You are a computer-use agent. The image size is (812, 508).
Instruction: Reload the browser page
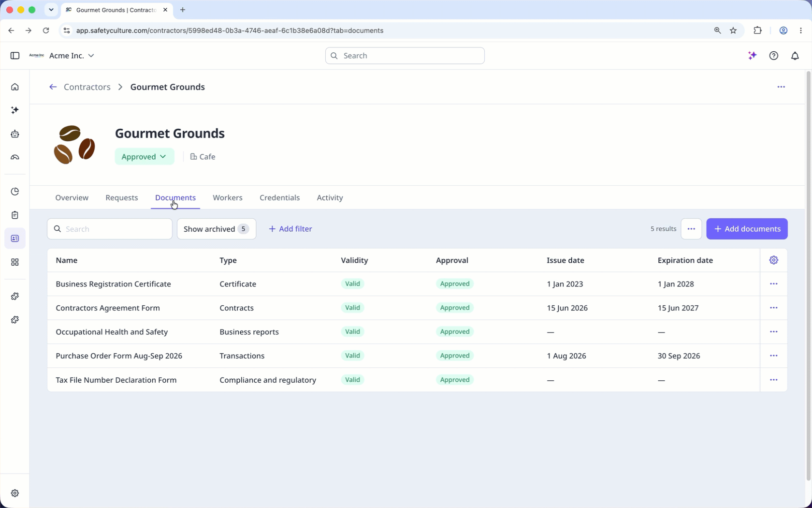click(46, 30)
